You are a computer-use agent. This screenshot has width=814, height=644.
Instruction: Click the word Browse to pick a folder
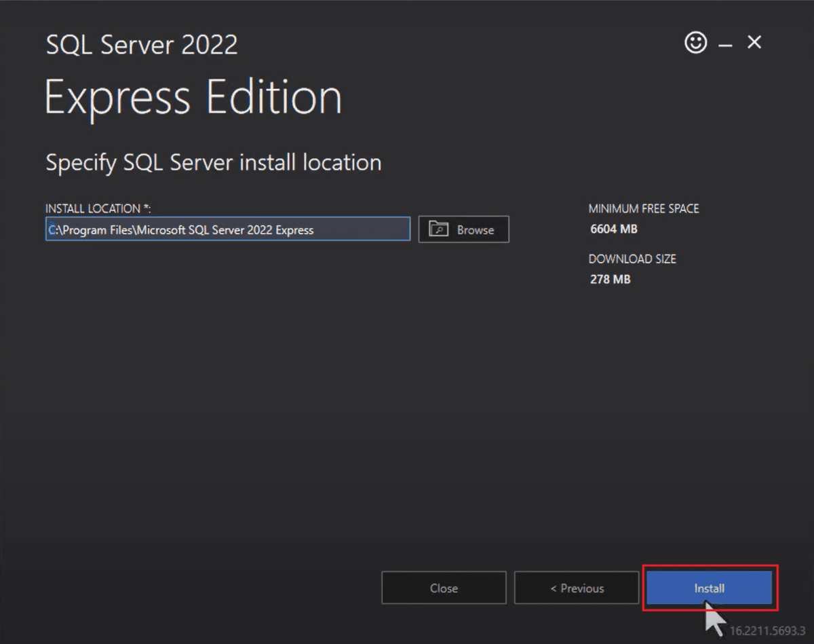tap(475, 230)
